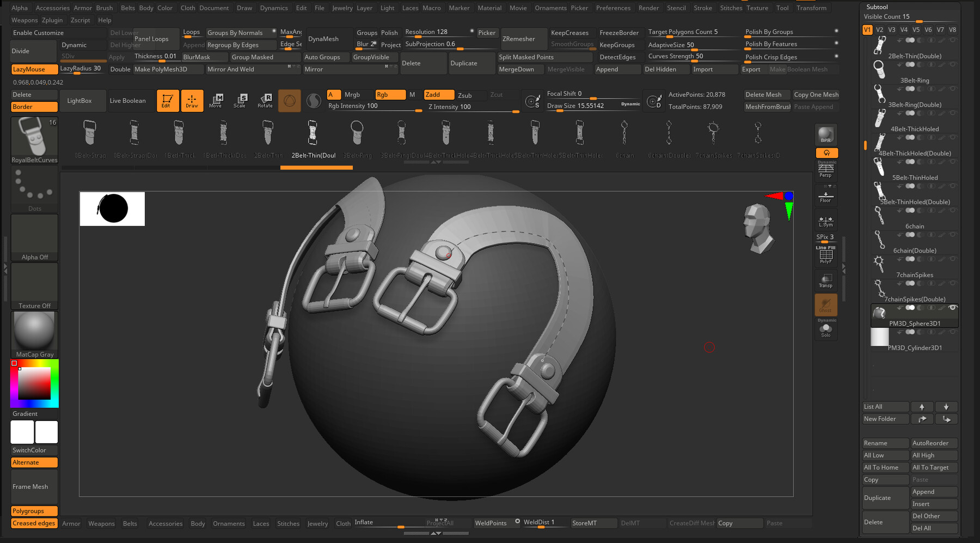Open the Transform menu

(811, 8)
